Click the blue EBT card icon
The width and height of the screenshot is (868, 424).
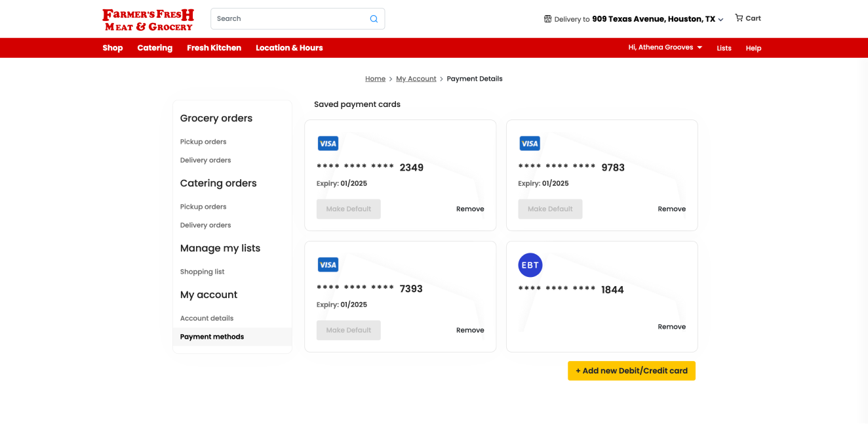click(x=530, y=265)
